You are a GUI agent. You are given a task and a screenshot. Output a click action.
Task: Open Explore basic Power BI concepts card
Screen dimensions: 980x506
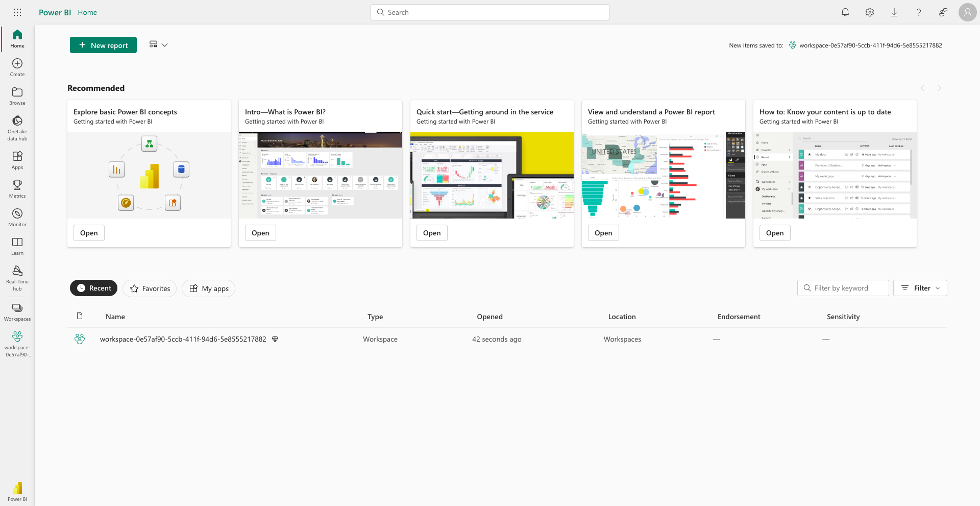pyautogui.click(x=89, y=233)
